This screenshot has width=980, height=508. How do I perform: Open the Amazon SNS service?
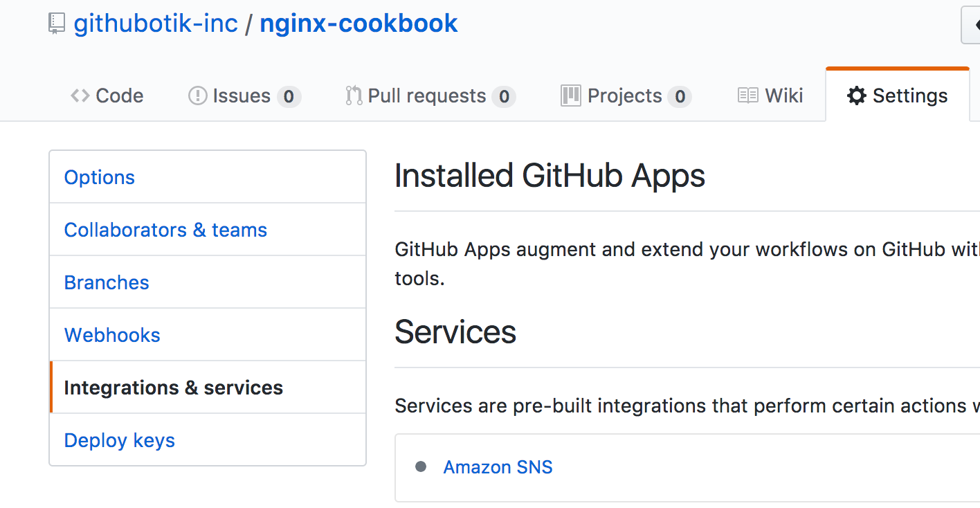point(498,467)
